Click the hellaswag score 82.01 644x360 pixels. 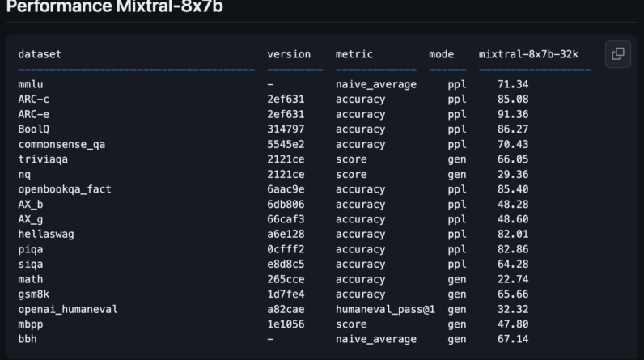[x=513, y=235]
